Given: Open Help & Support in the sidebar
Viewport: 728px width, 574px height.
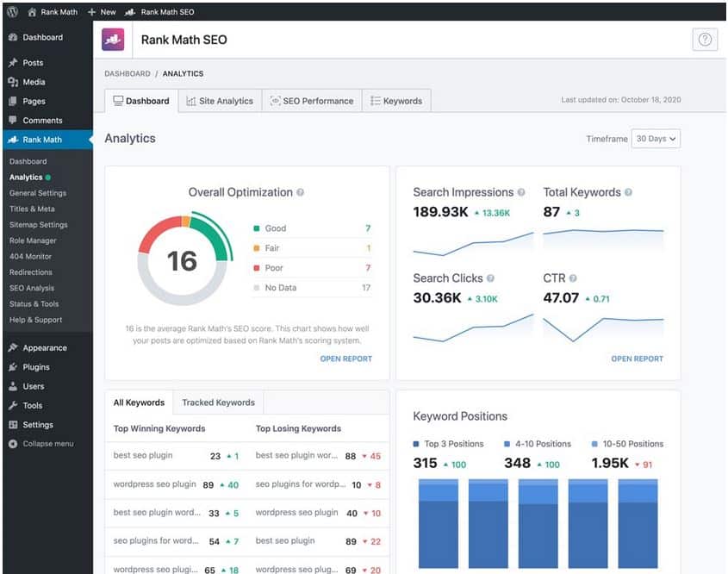Looking at the screenshot, I should (35, 320).
